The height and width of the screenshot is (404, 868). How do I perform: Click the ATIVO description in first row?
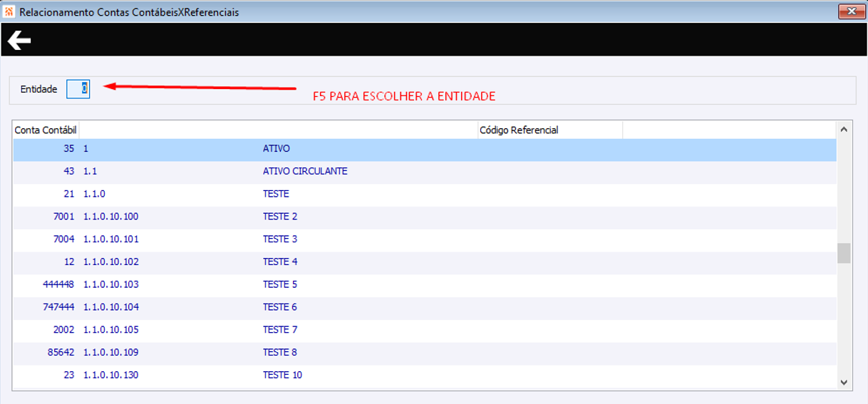pos(277,149)
